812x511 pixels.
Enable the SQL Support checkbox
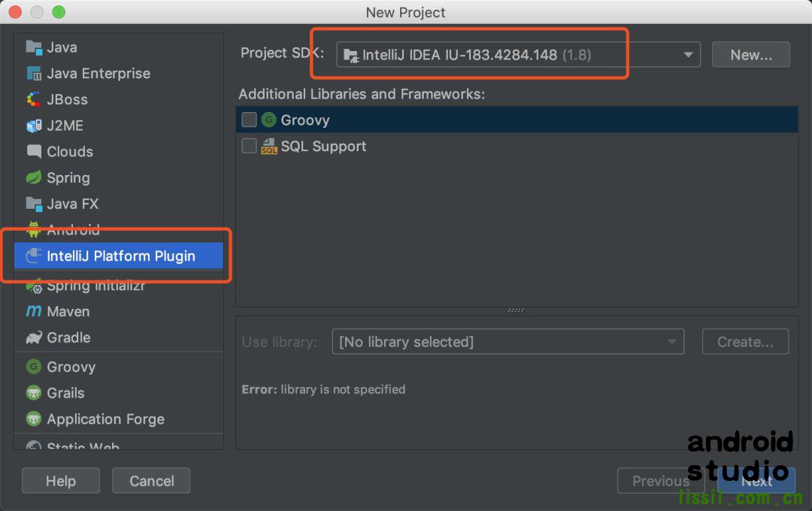[x=249, y=146]
